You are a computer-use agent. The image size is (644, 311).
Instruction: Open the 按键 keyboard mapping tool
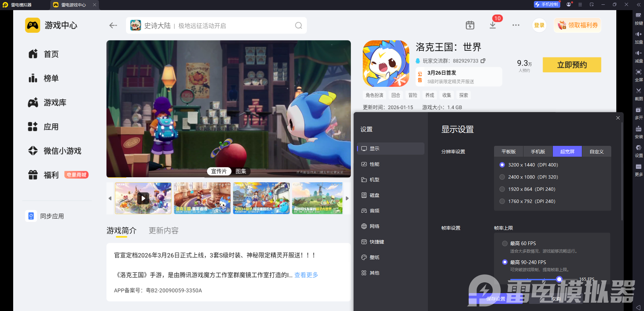[638, 19]
